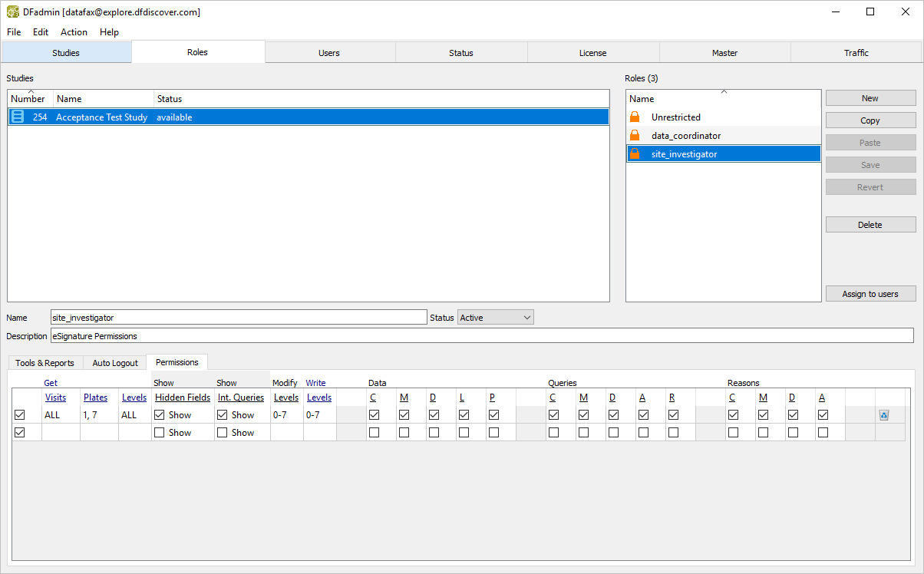Click the recycle icon in the first permissions row
Image resolution: width=924 pixels, height=574 pixels.
point(883,415)
